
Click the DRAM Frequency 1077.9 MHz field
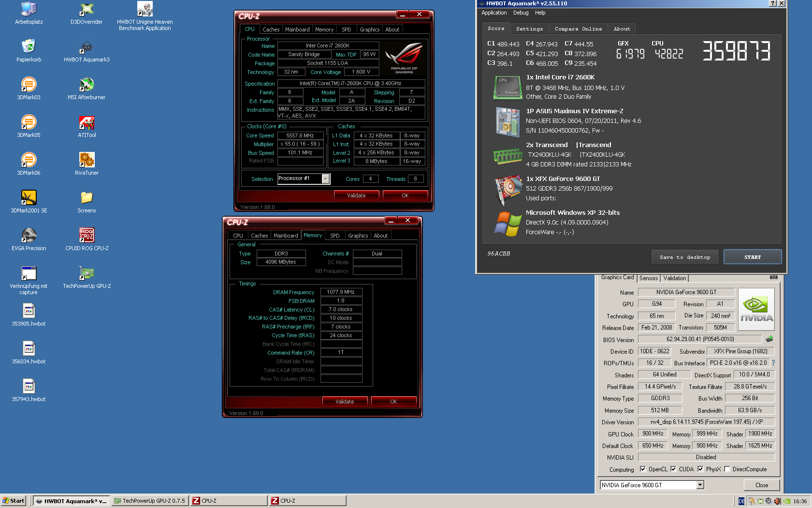(x=341, y=292)
